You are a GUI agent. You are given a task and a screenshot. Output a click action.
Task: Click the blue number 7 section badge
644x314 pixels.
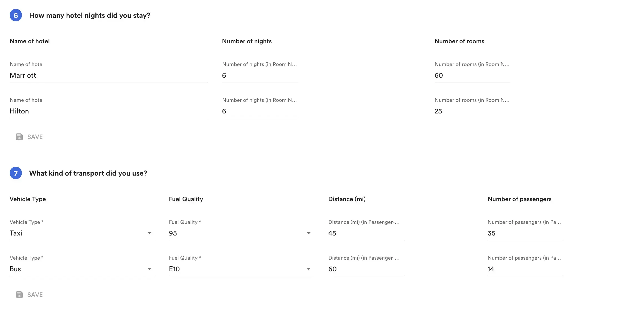click(16, 173)
